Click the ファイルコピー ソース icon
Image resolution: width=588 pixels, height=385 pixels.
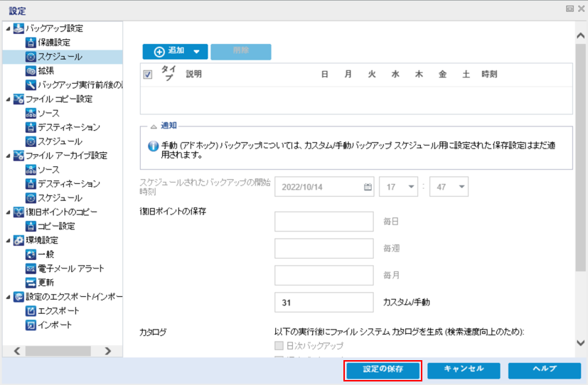coord(31,114)
